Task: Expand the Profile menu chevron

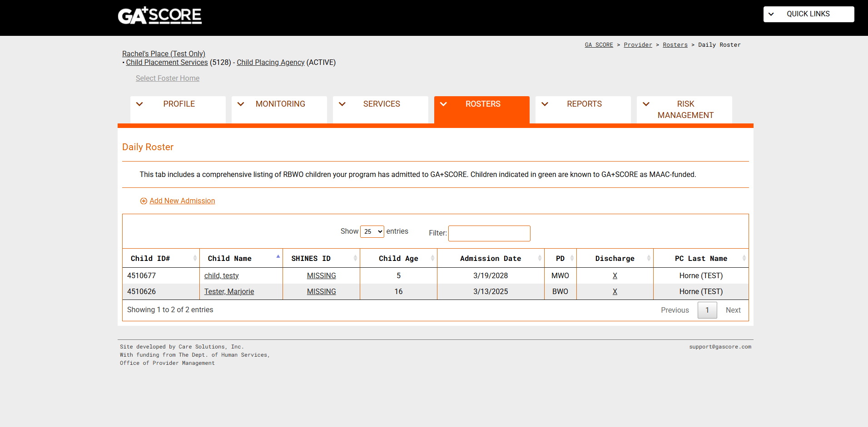Action: 139,104
